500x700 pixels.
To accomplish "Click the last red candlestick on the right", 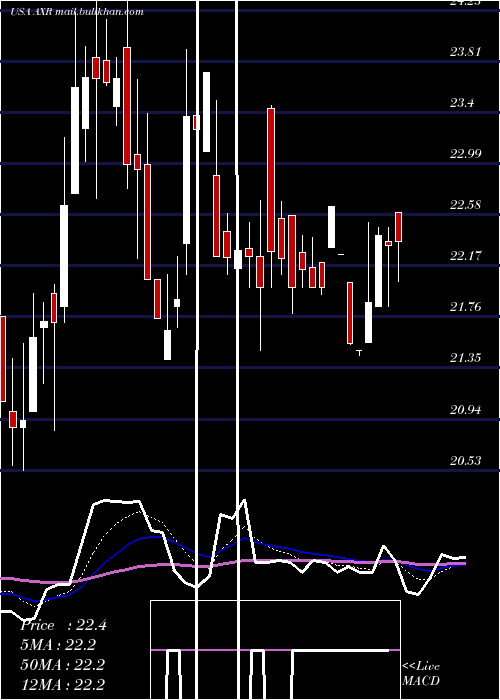I will (398, 227).
